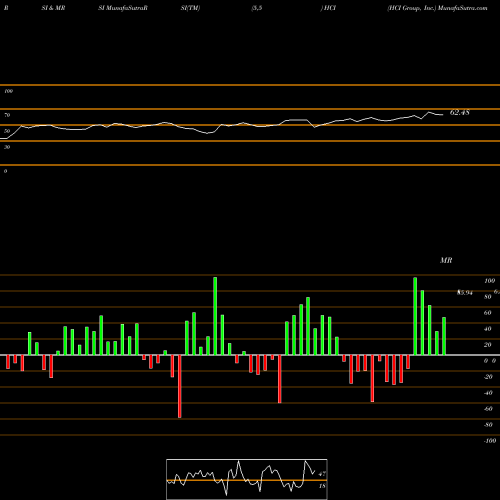Click the 100 label on RSI axis
Screen dimensions: 500x500
click(8, 91)
